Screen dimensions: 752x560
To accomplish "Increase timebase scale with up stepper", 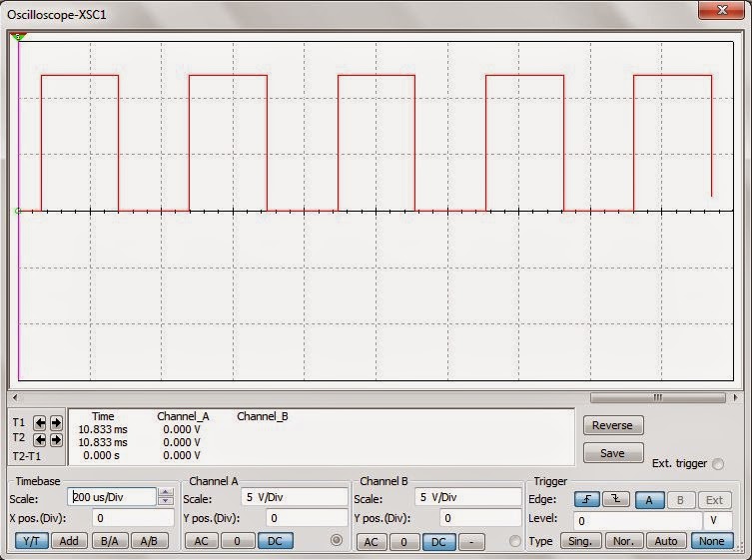I will click(166, 492).
